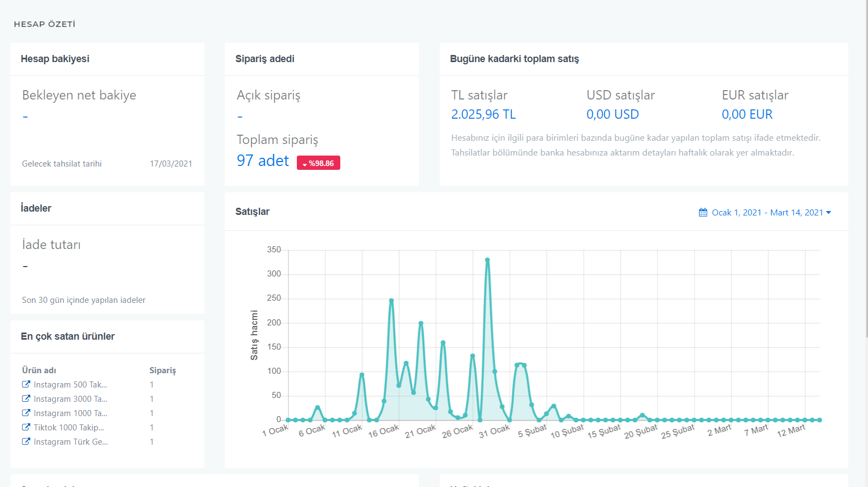Open external link icon for Tiktok 1000 Takip...
The width and height of the screenshot is (868, 487).
click(26, 427)
